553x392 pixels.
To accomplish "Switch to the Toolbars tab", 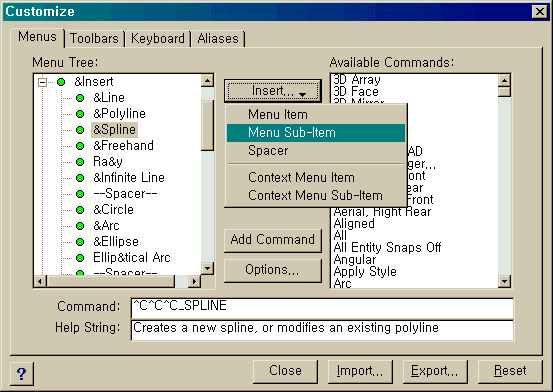I will 94,39.
